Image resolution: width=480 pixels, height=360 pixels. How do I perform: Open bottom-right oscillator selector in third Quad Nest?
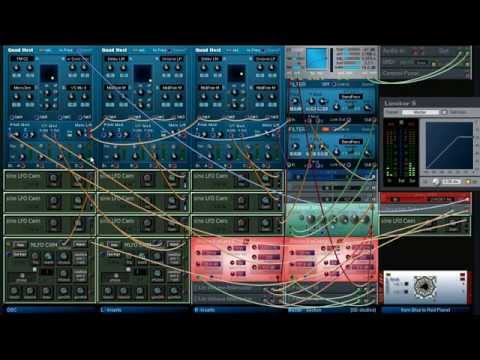(x=265, y=88)
